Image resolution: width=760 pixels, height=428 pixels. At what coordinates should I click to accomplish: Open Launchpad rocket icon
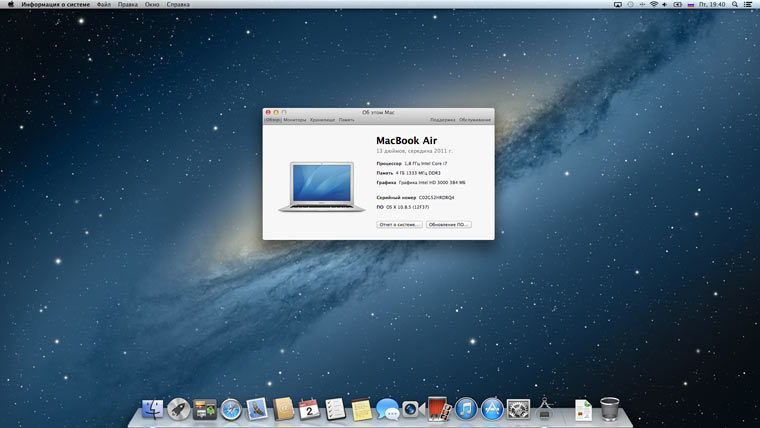(x=179, y=408)
